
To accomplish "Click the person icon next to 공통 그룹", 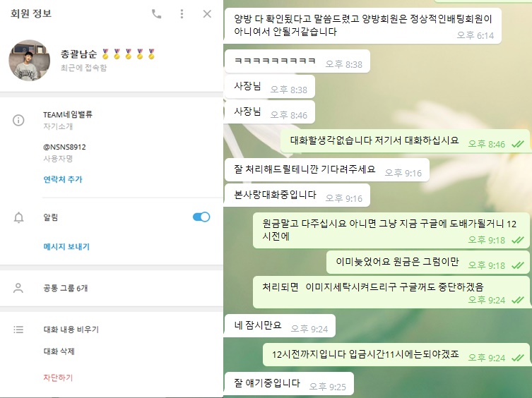I will coord(18,288).
